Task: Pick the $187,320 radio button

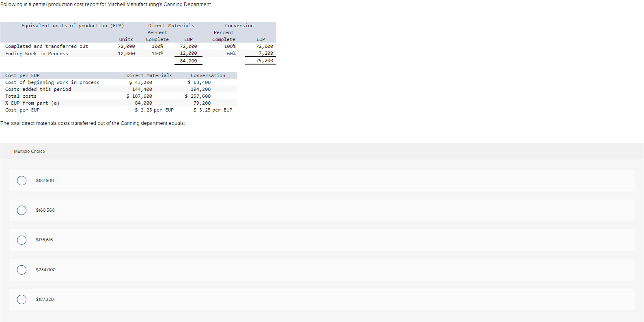Action: (x=22, y=299)
